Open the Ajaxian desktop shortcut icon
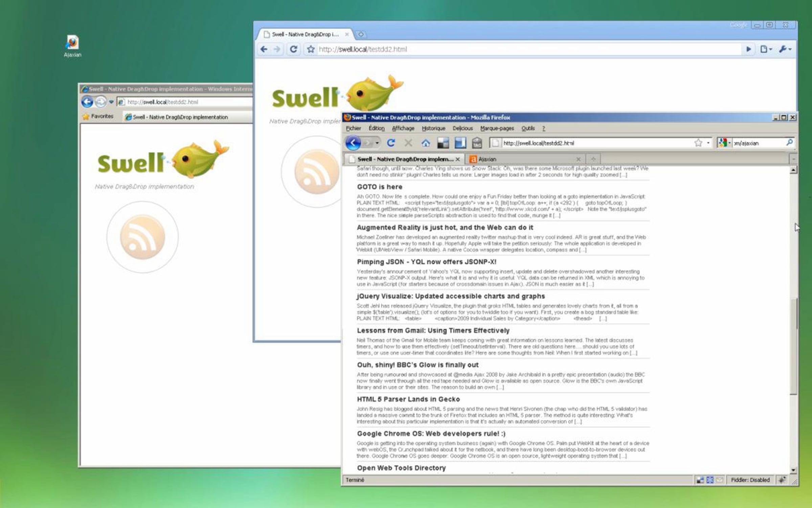This screenshot has height=508, width=812. (72, 46)
